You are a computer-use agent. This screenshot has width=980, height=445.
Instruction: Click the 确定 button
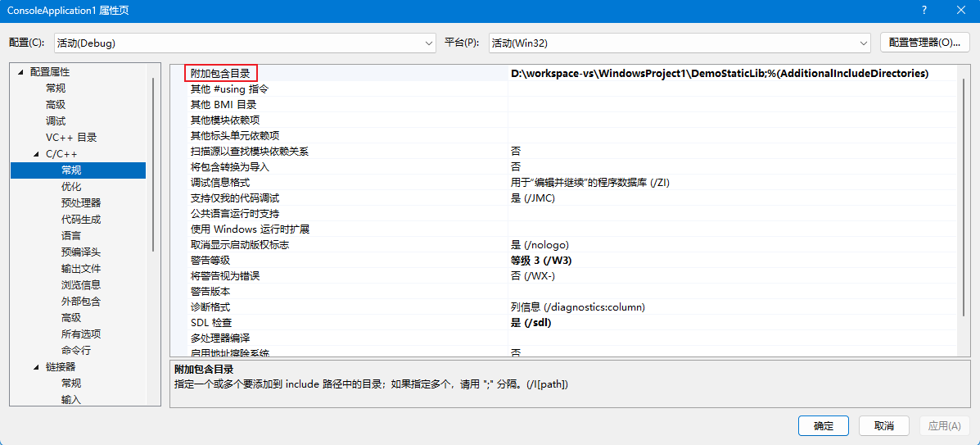823,426
